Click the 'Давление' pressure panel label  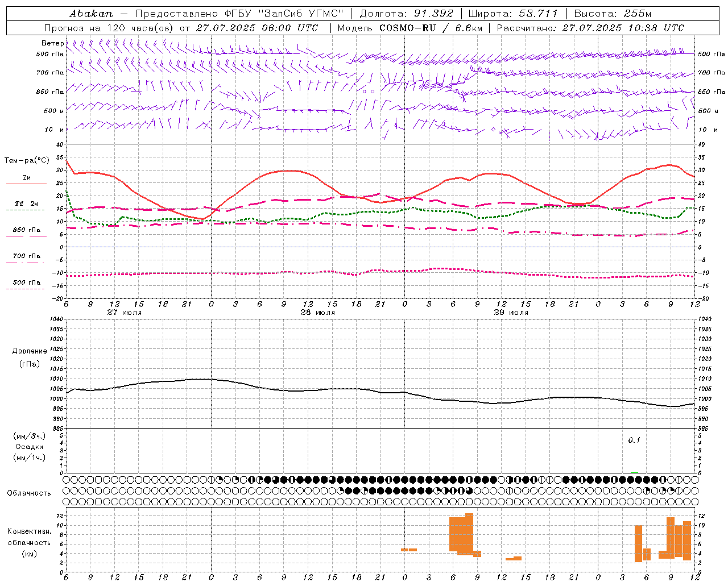[30, 351]
